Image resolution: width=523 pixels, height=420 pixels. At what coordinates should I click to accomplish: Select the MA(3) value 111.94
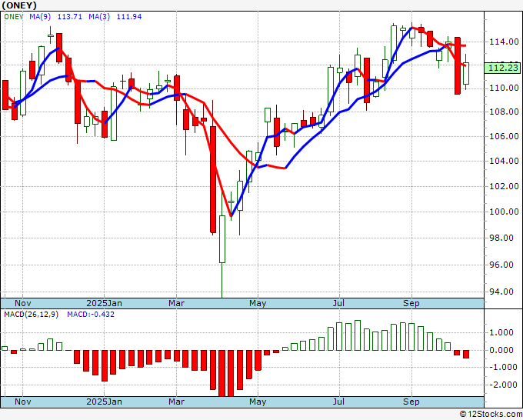[x=129, y=17]
